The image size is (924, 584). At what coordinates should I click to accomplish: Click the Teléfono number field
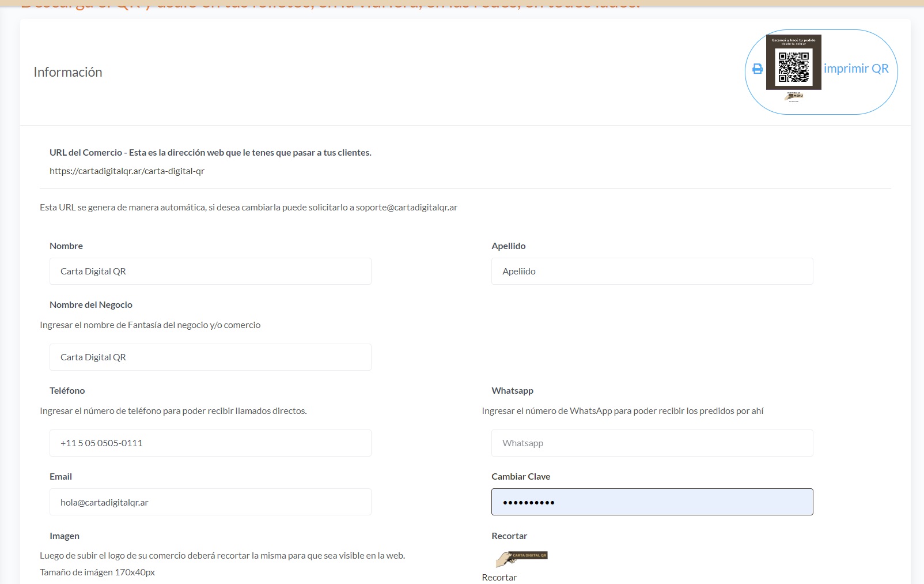coord(210,443)
